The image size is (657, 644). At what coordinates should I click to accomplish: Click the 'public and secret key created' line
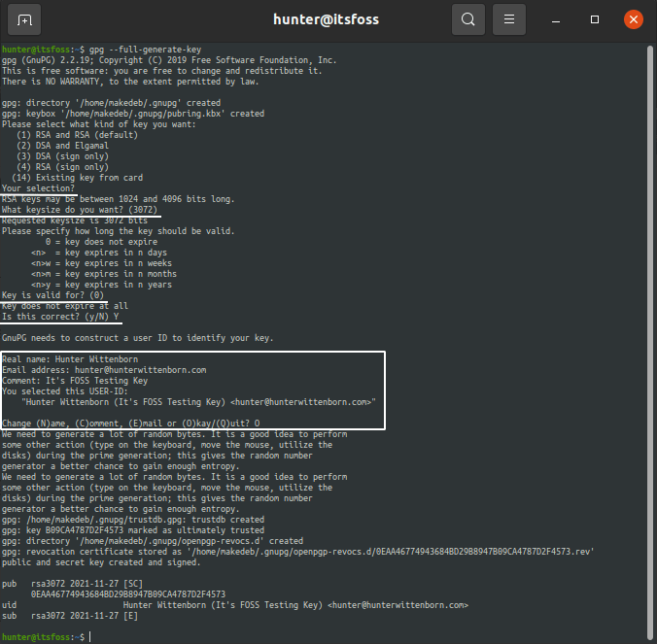click(101, 562)
